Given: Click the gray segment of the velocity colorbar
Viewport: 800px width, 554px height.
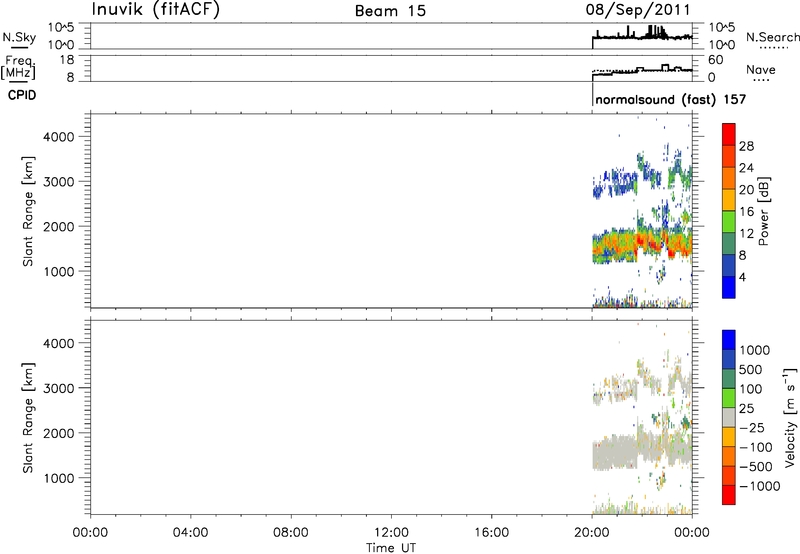Looking at the screenshot, I should 729,417.
